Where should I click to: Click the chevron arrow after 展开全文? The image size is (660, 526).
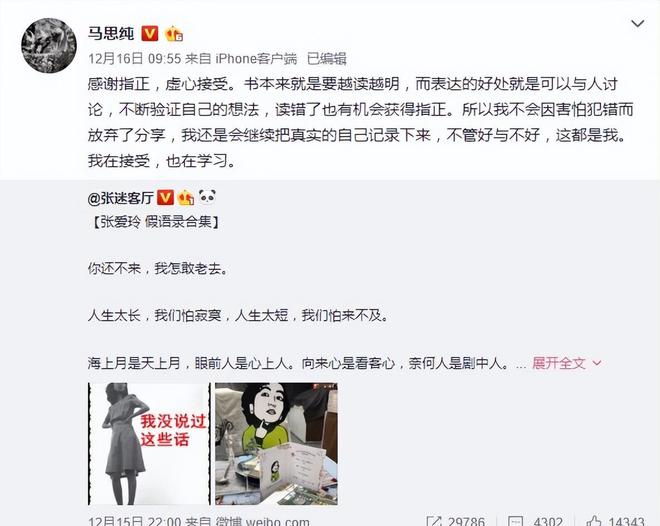pyautogui.click(x=597, y=363)
